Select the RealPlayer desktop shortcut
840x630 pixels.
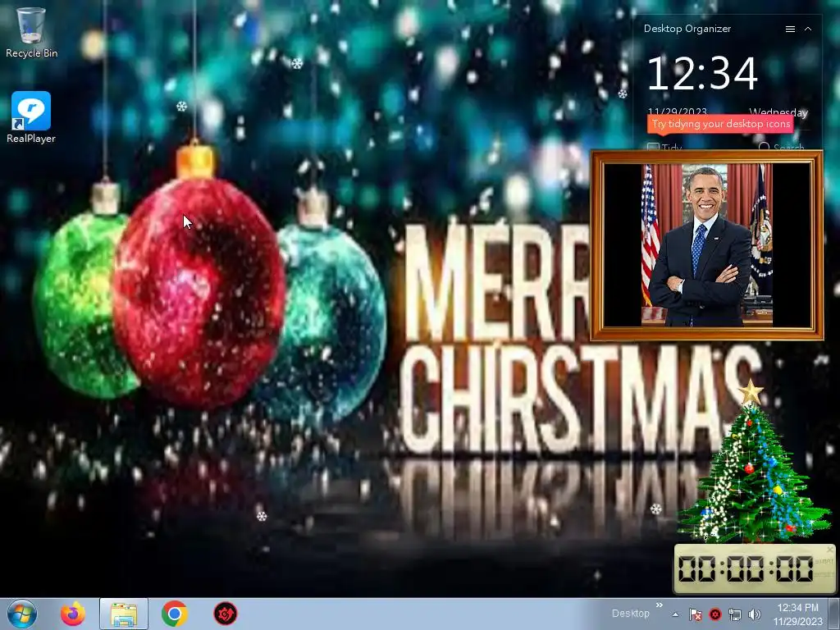[31, 117]
